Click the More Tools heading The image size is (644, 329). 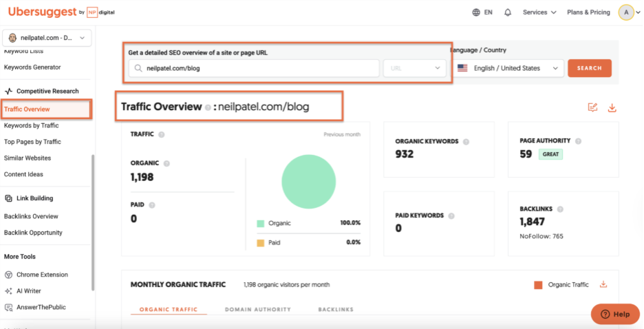pos(20,257)
